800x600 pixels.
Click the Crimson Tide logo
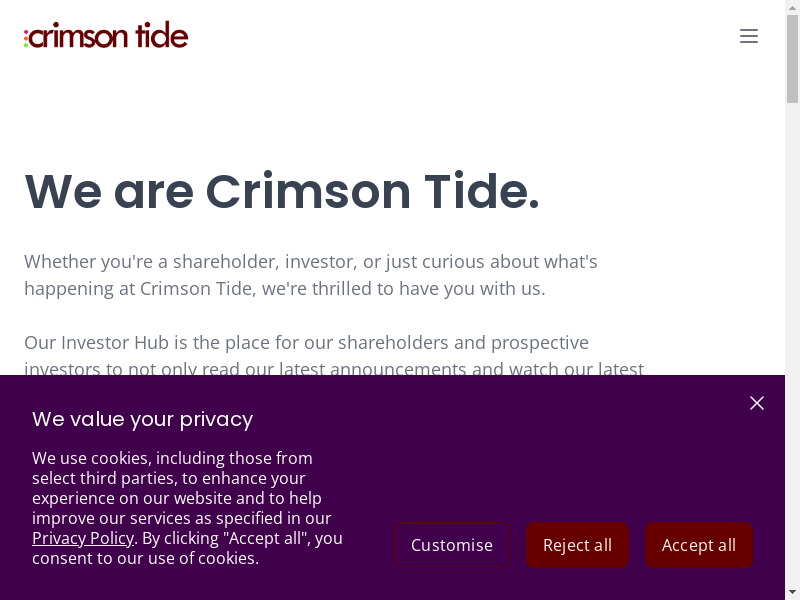[x=108, y=37]
